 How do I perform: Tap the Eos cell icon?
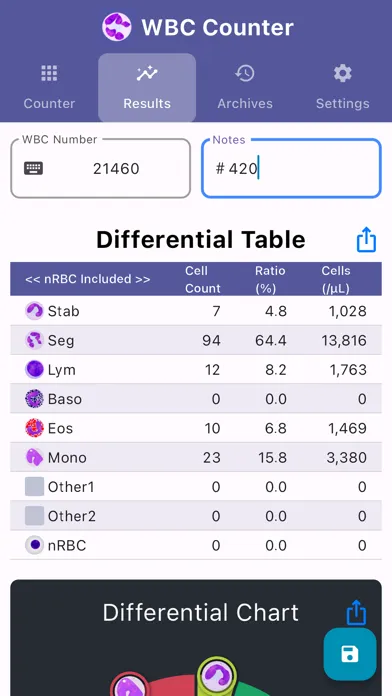point(34,428)
